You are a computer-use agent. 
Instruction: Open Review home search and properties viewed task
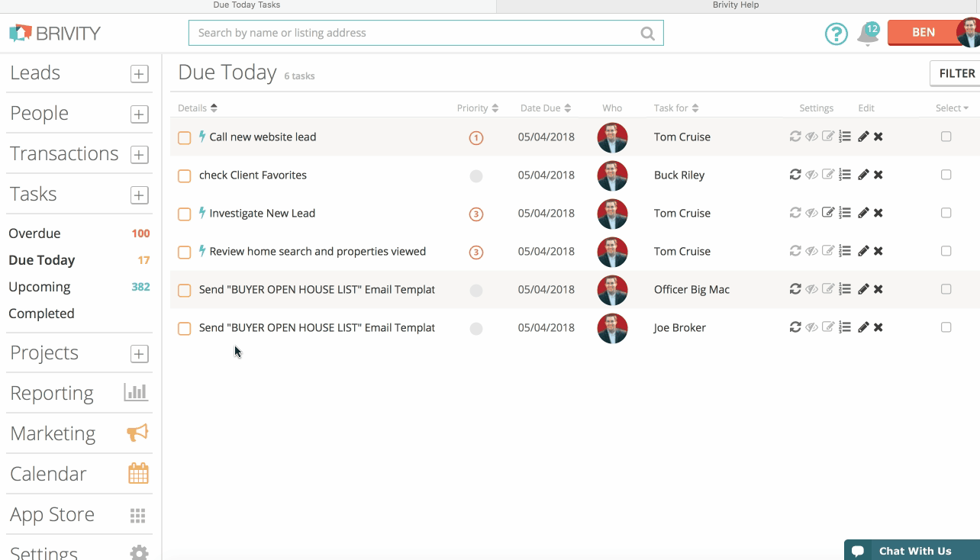tap(318, 251)
